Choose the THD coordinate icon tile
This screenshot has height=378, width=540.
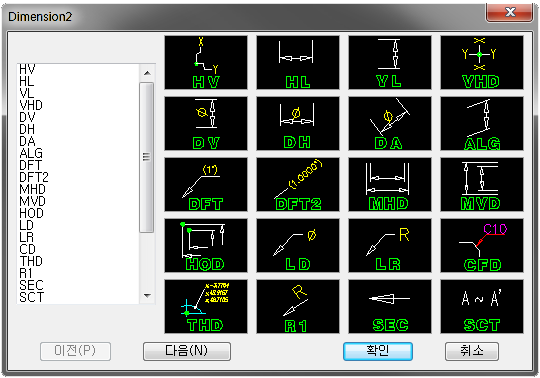206,306
